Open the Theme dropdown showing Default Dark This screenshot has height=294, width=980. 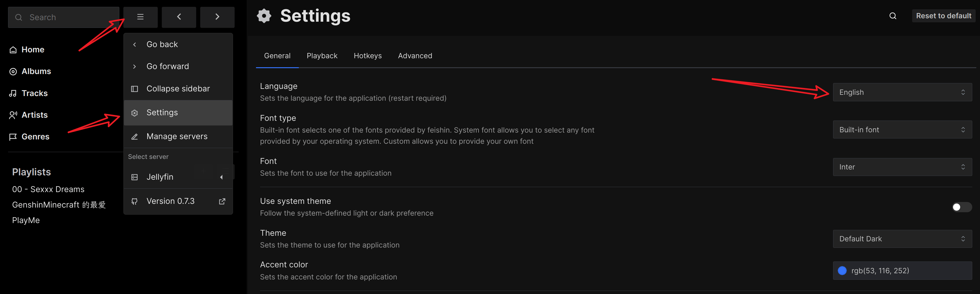[x=902, y=239]
